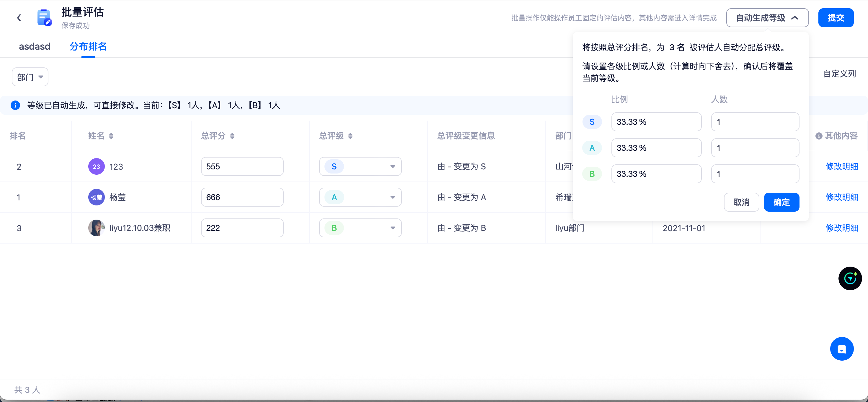Click the blue info icon in banner
Screen dimensions: 868x402
tap(15, 105)
